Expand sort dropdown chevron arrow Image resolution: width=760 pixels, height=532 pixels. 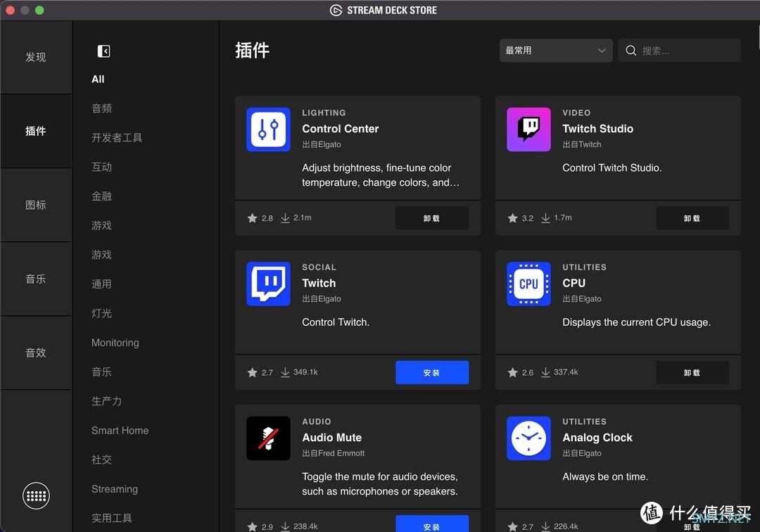point(602,51)
